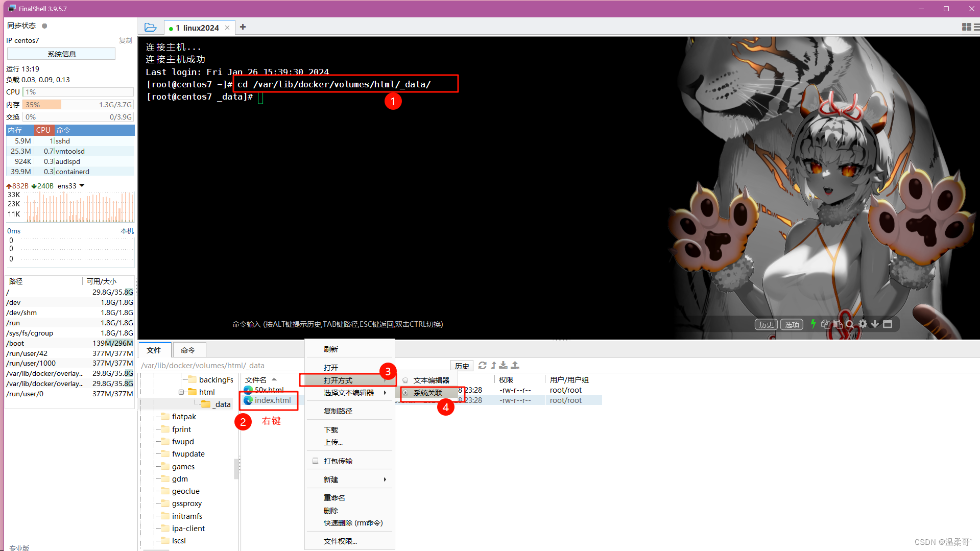Select the index.html file icon

[x=248, y=400]
